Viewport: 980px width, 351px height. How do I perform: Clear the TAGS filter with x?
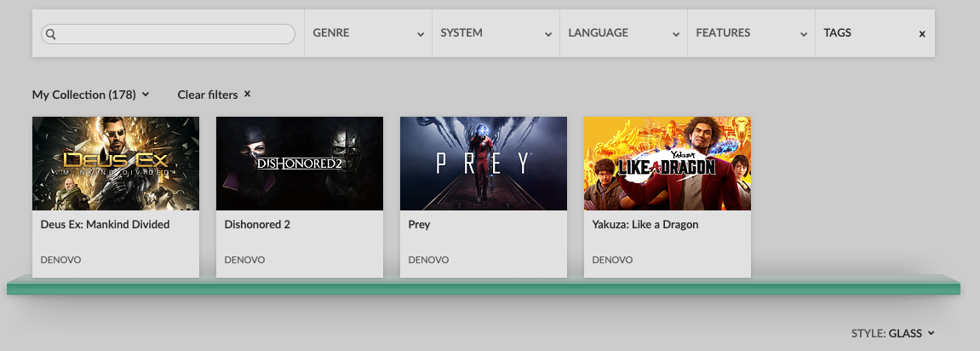(x=922, y=34)
